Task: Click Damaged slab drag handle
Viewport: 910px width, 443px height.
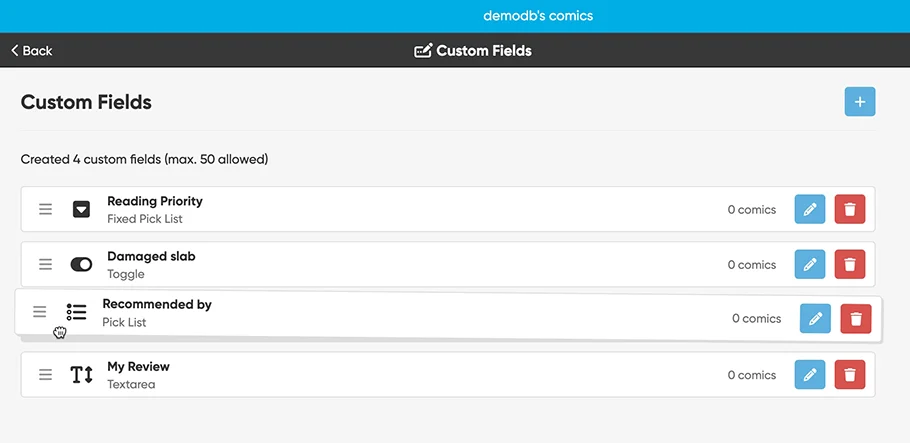Action: [45, 265]
